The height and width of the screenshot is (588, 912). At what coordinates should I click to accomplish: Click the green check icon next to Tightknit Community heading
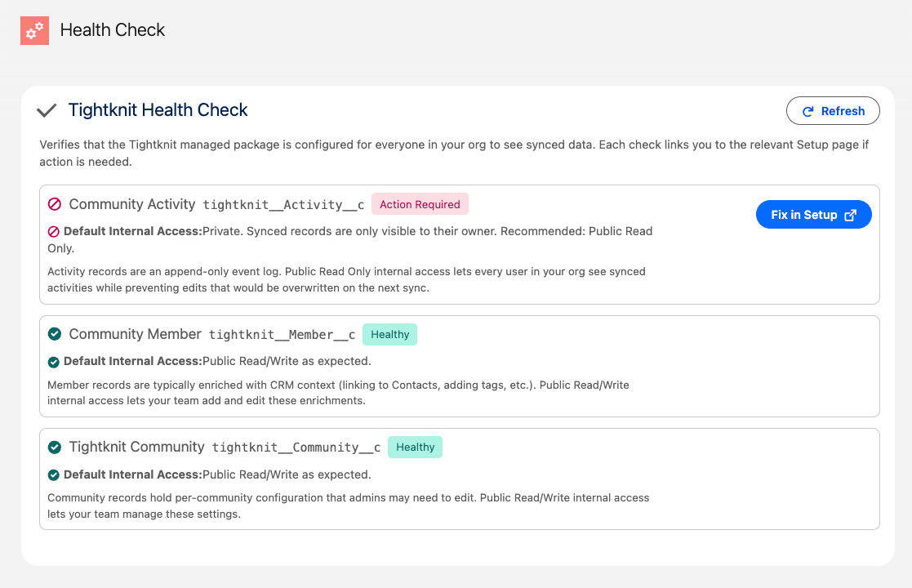[x=55, y=447]
